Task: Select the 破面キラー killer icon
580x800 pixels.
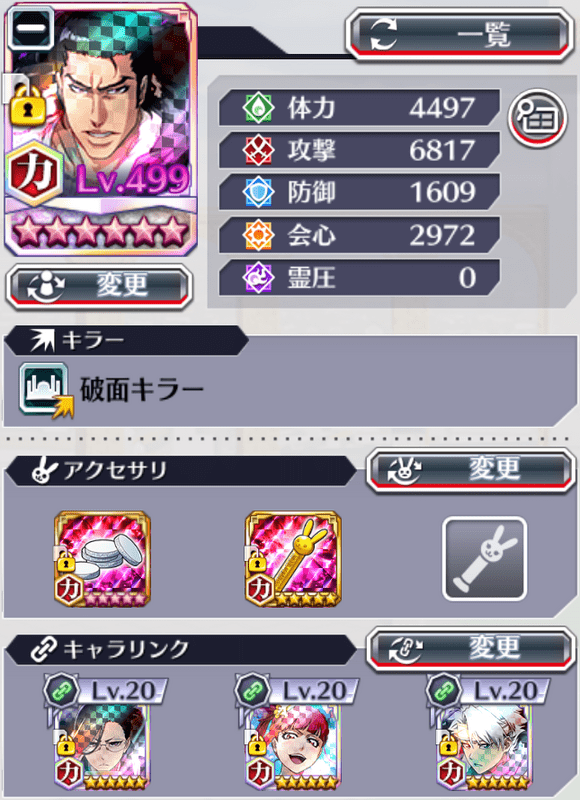Action: [x=46, y=390]
